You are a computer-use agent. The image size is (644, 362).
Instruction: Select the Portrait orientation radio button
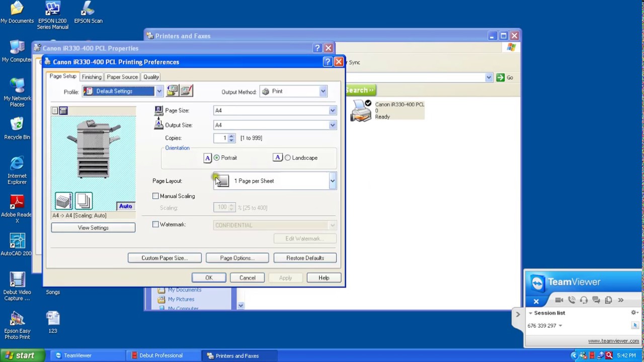pyautogui.click(x=217, y=158)
